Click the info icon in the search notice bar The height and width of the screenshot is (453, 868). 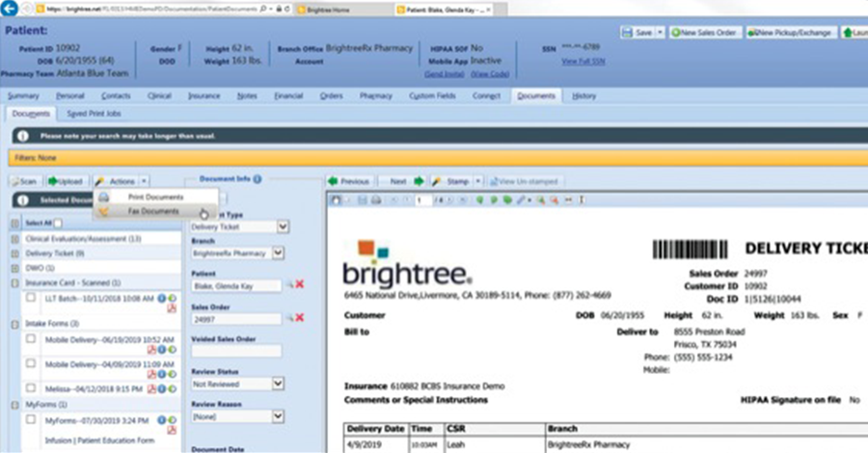click(x=23, y=136)
